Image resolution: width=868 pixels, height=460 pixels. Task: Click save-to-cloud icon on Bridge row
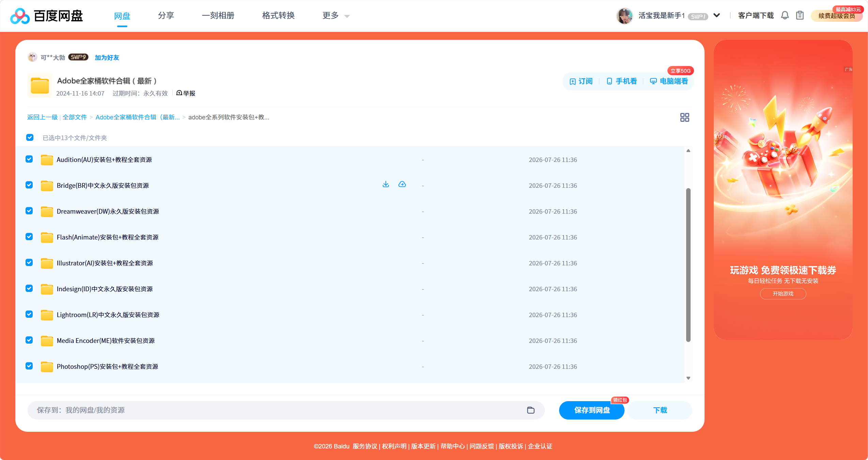tap(402, 184)
